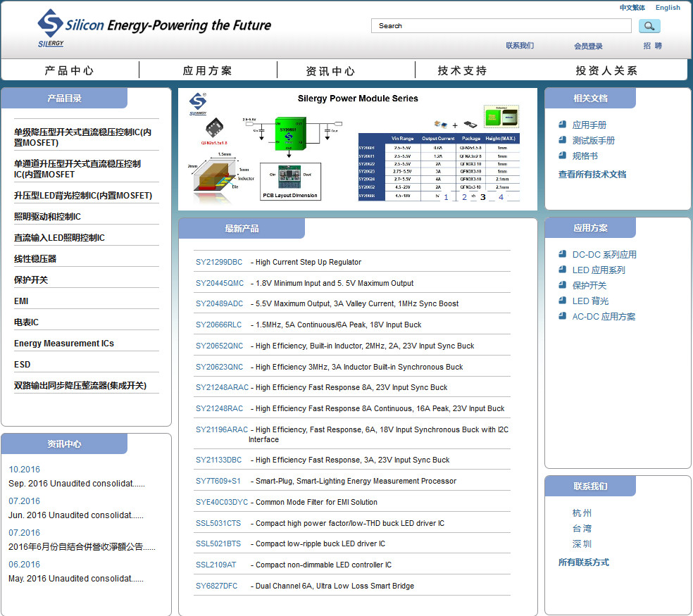Screen dimensions: 693x616
Task: Open product SY20652QNC
Action: click(x=219, y=346)
